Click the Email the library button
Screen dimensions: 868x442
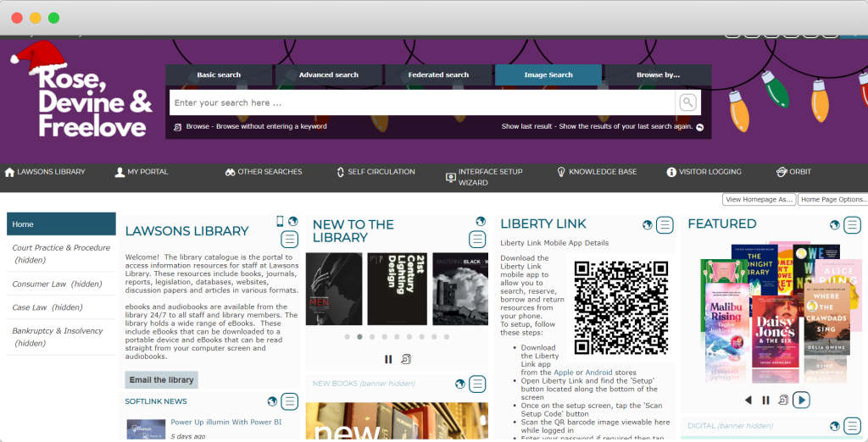tap(161, 380)
